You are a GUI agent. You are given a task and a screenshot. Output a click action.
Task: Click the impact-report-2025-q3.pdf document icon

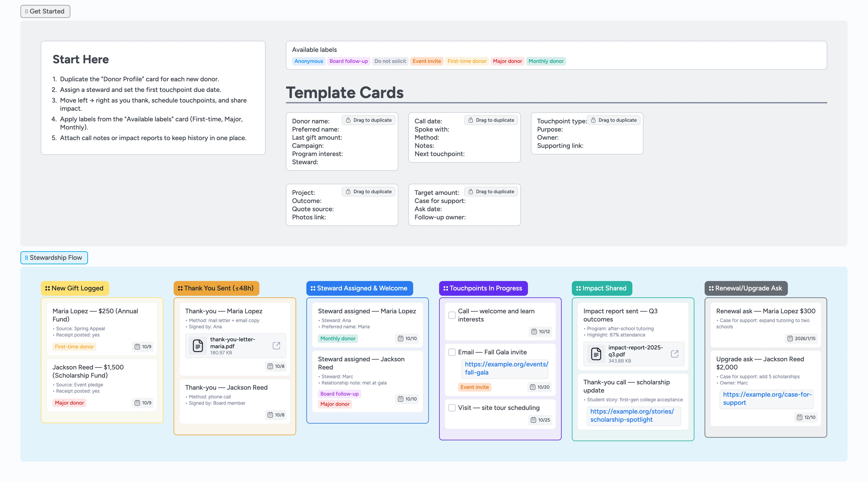(596, 354)
